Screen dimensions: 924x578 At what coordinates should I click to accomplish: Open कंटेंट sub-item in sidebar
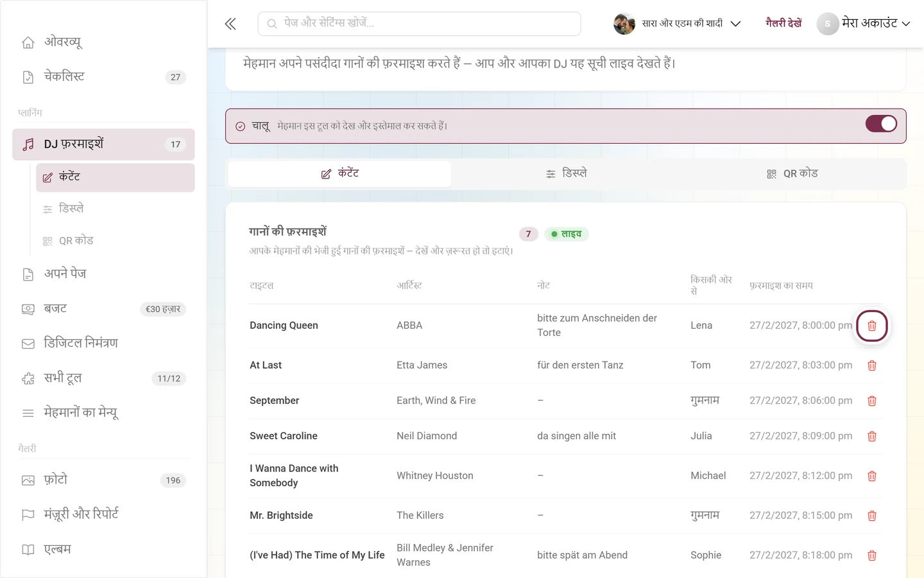tap(116, 177)
